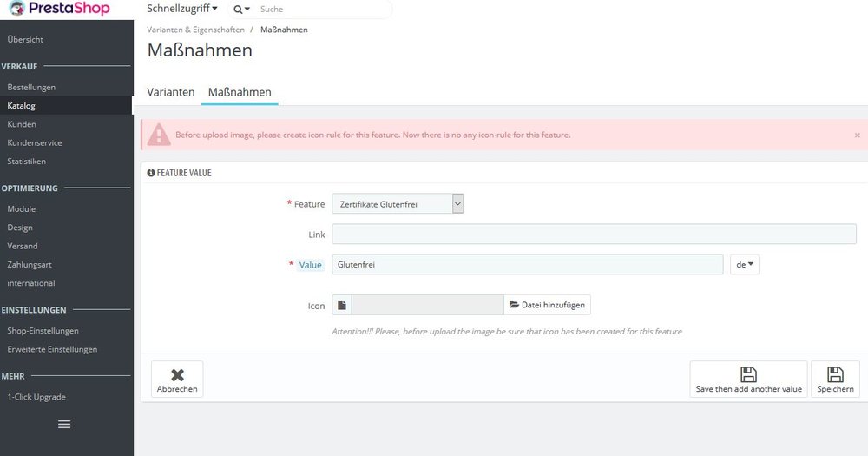868x456 pixels.
Task: Click the search magnifier icon
Action: coord(238,10)
